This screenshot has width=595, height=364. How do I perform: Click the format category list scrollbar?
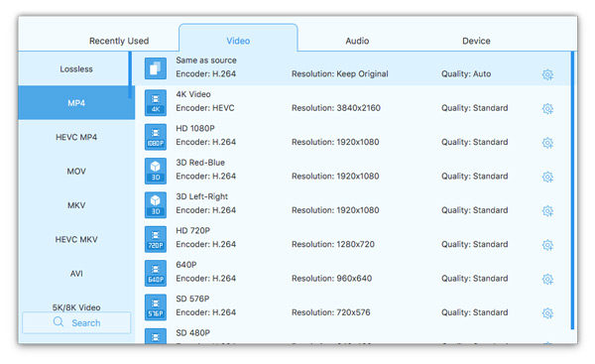[130, 74]
